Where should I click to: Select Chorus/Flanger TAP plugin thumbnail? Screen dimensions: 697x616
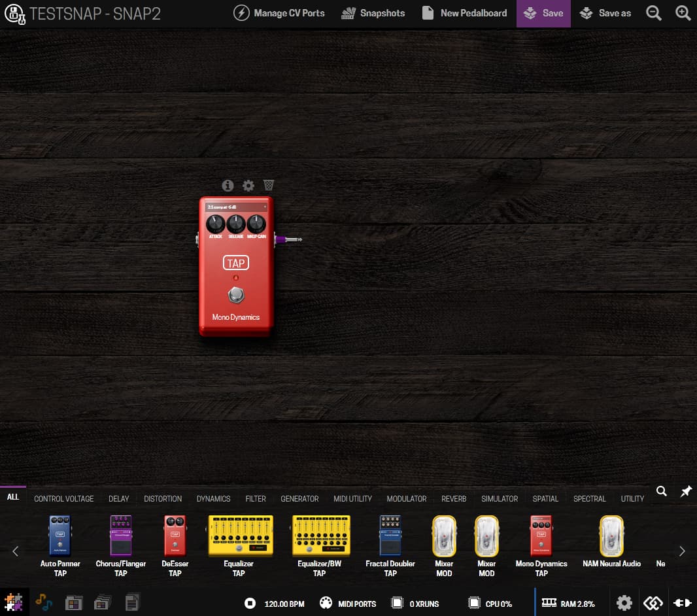(120, 536)
